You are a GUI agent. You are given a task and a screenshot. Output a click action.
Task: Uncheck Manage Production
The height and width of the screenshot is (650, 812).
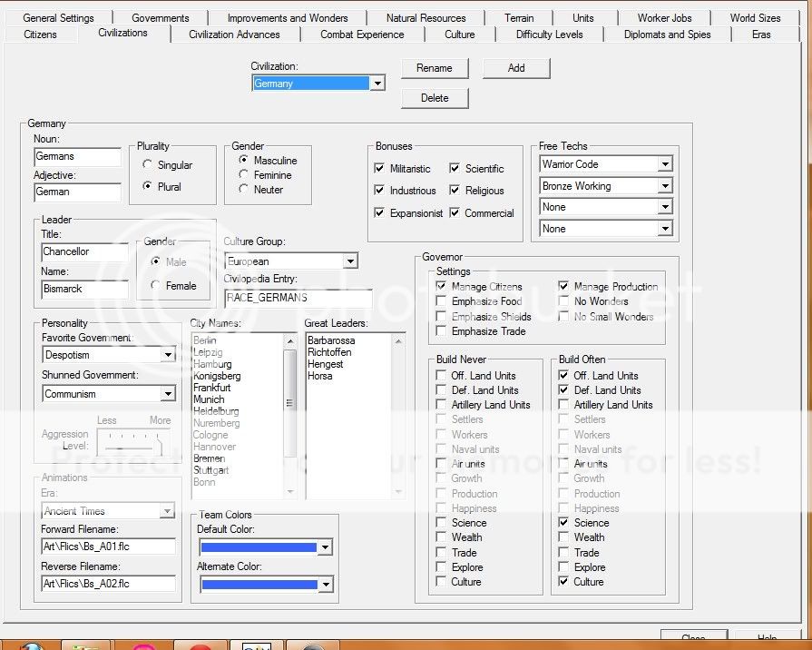click(x=563, y=286)
